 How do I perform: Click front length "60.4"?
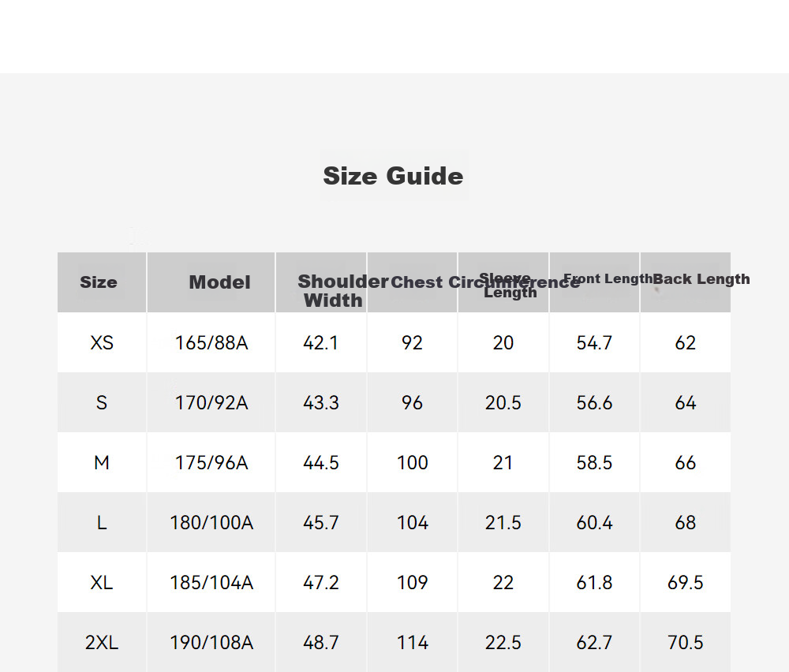point(594,523)
